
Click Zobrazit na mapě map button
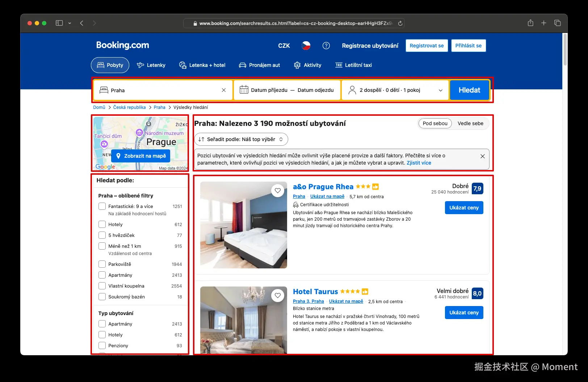click(x=140, y=156)
